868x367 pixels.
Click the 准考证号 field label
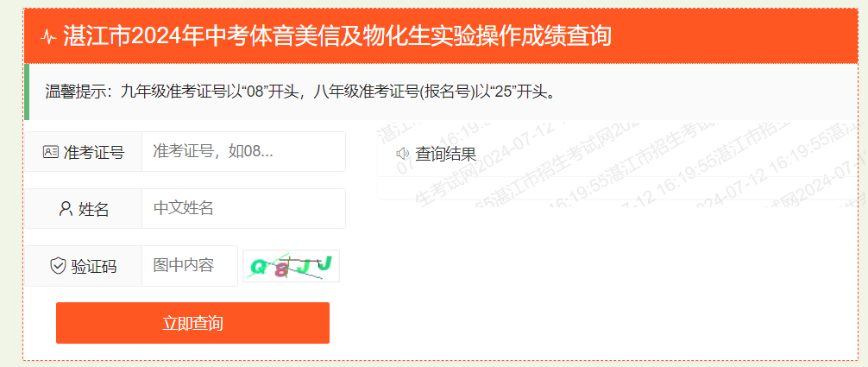point(93,152)
